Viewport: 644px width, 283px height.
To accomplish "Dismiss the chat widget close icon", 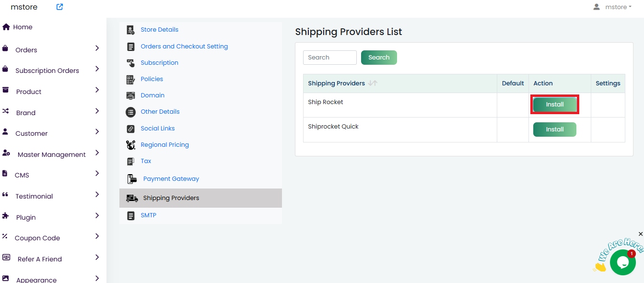I will (641, 234).
